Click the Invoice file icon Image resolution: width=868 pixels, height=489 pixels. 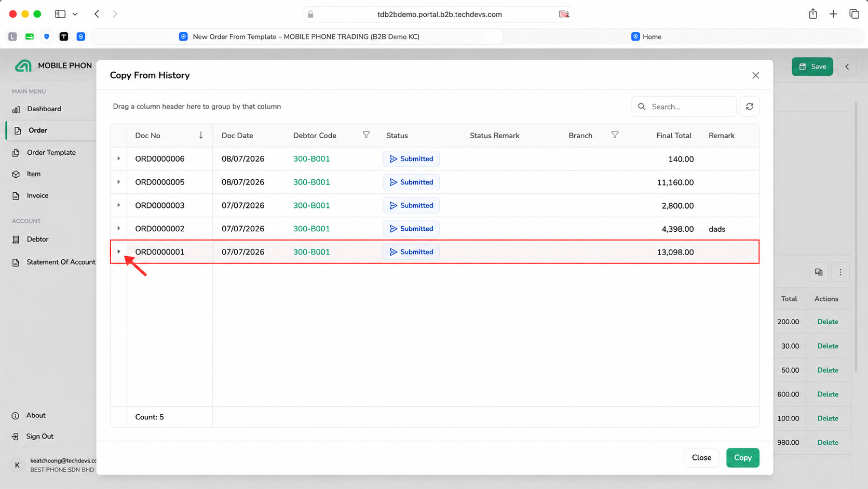click(x=16, y=196)
